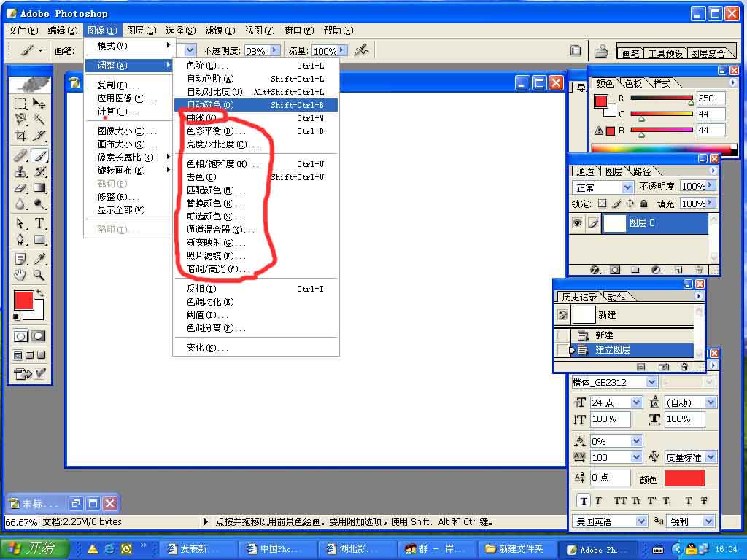The height and width of the screenshot is (560, 747).
Task: Choose 色相/饱和度 from the submenu
Action: tap(256, 164)
